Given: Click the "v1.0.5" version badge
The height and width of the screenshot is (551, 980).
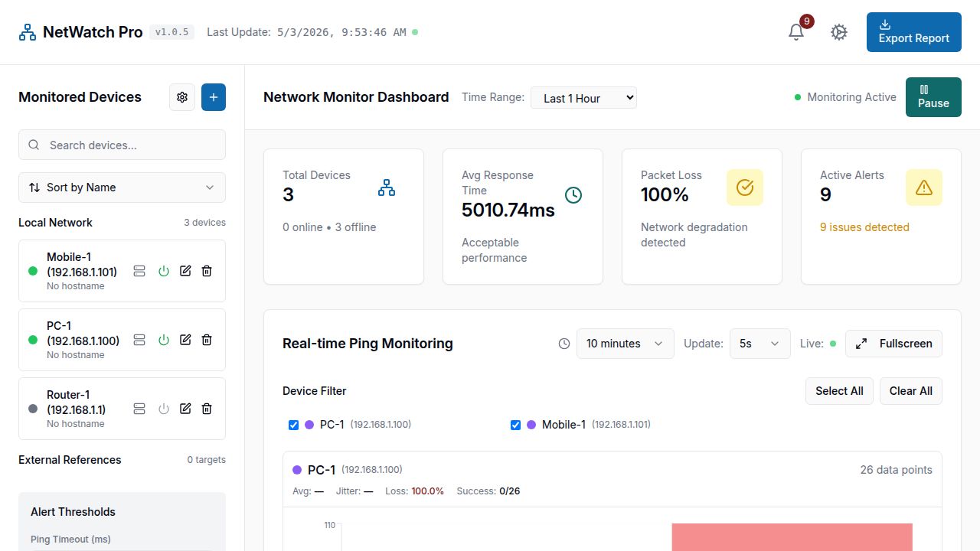Looking at the screenshot, I should pos(171,32).
